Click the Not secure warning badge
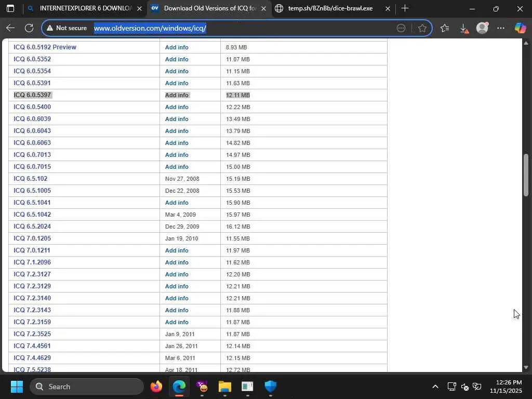Image resolution: width=532 pixels, height=399 pixels. pyautogui.click(x=67, y=28)
